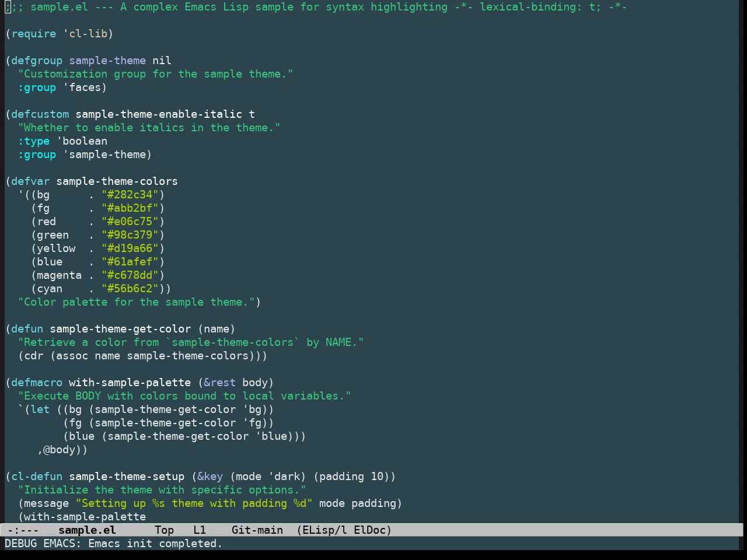Click the "#282c34" bg color string
This screenshot has width=747, height=560.
point(130,195)
